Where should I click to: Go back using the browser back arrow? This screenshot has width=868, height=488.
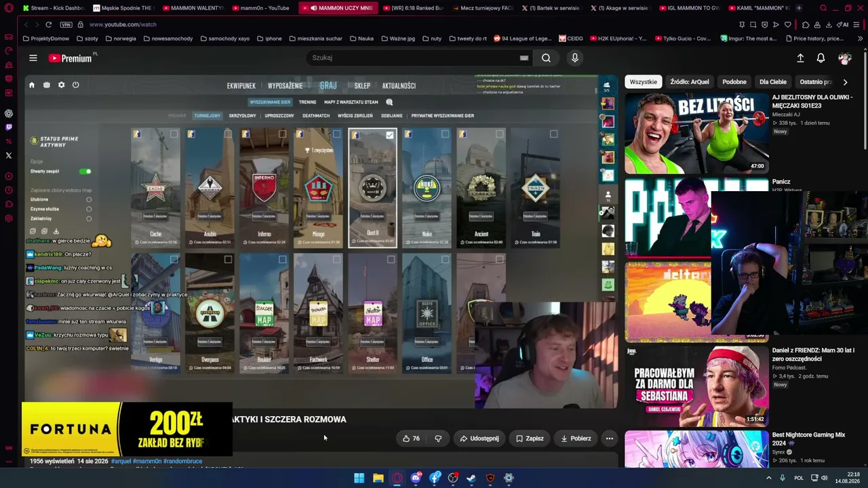26,24
